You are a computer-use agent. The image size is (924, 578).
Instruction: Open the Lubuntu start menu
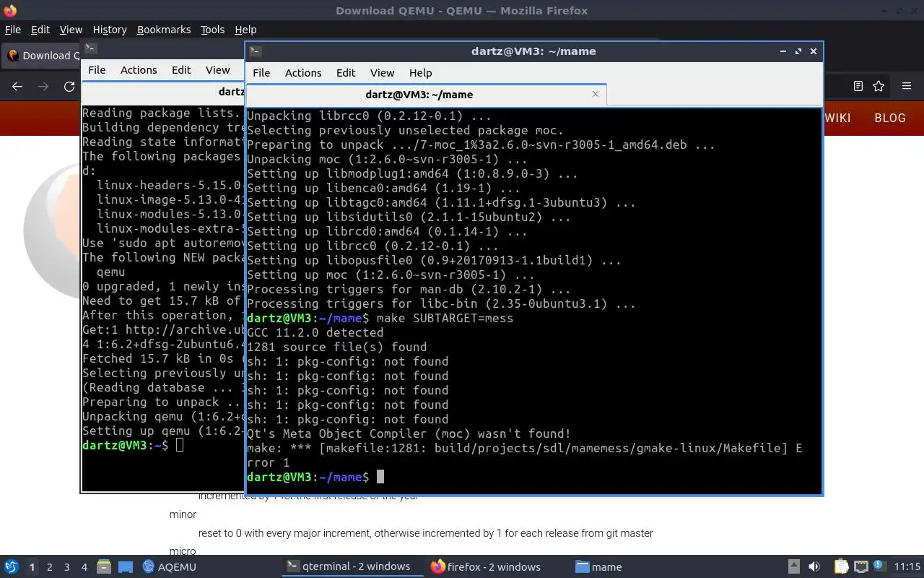(x=12, y=566)
